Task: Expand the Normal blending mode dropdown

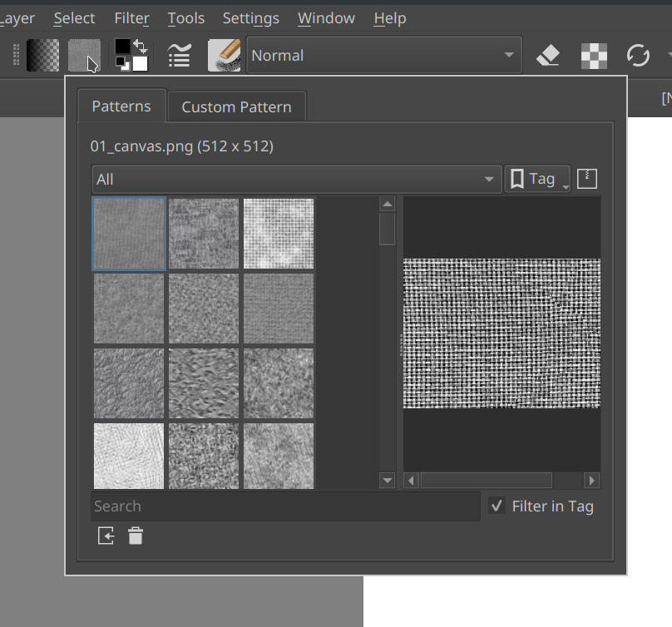Action: [x=384, y=56]
